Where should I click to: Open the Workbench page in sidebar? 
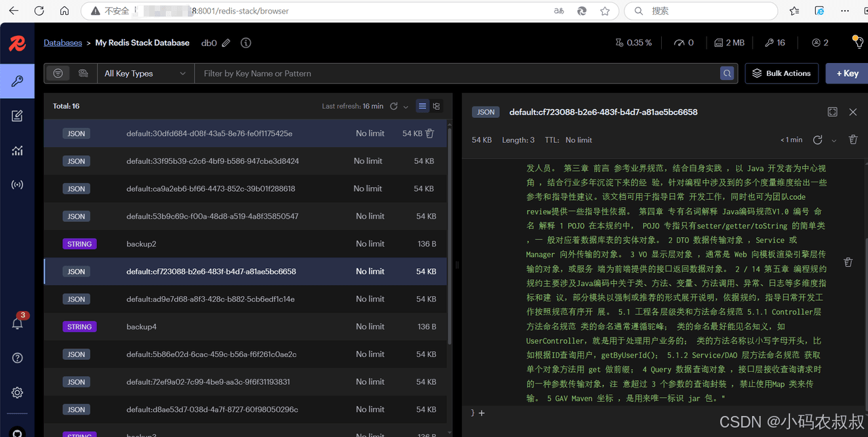tap(17, 117)
